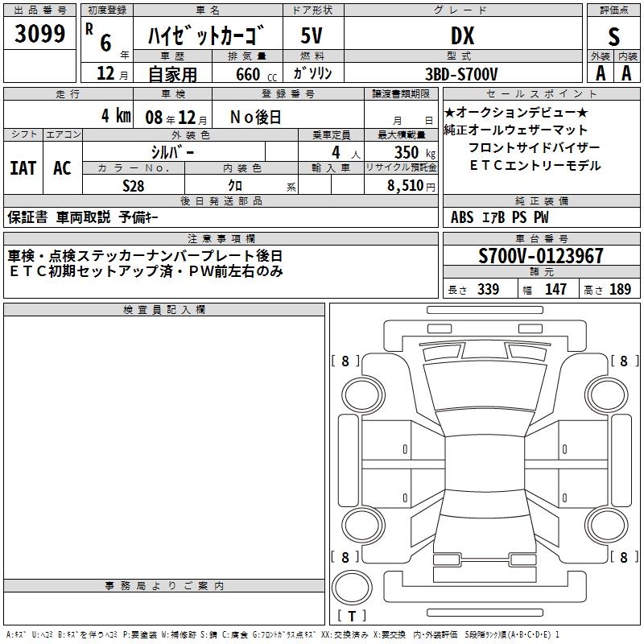The width and height of the screenshot is (644, 644).
Task: Select the chassis number "S700V-0123967"
Action: (x=541, y=256)
